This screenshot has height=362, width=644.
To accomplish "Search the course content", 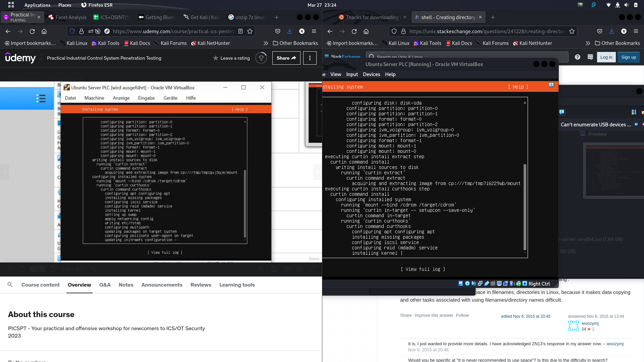I will pos(10,285).
